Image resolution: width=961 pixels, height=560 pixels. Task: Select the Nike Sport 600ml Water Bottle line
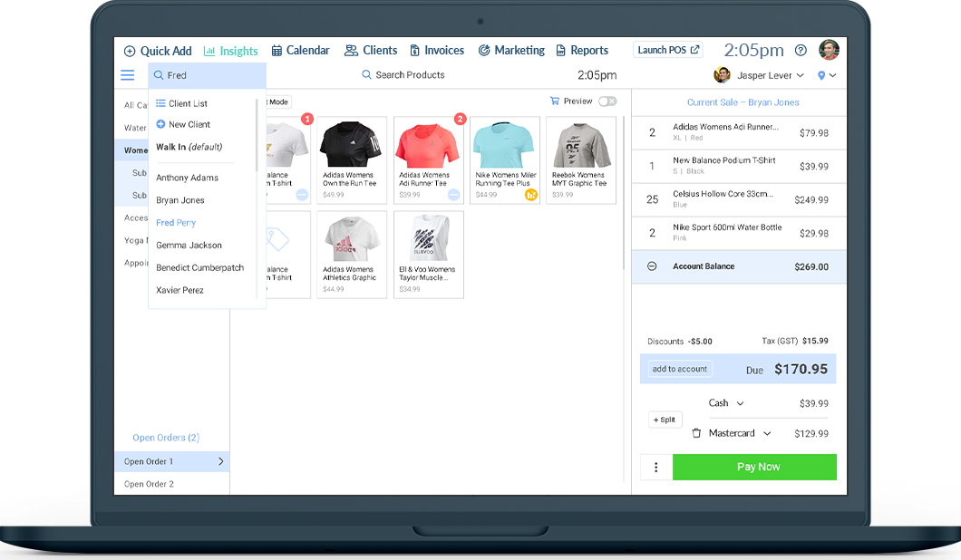(x=739, y=233)
